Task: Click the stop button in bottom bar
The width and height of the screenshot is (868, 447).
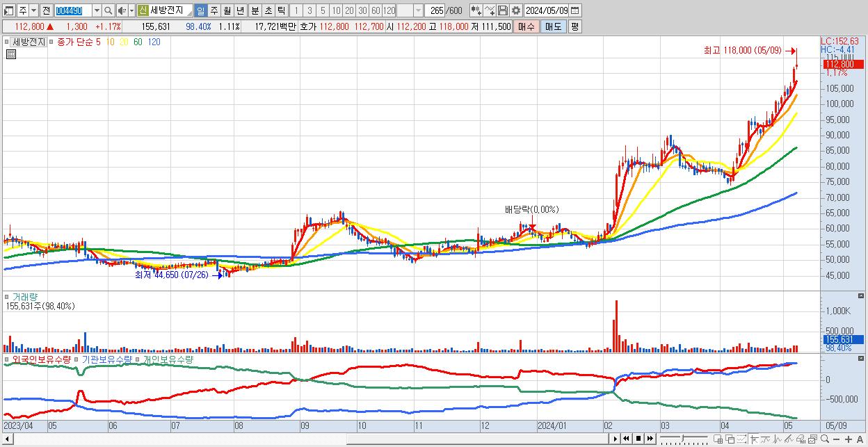Action: pos(638,439)
